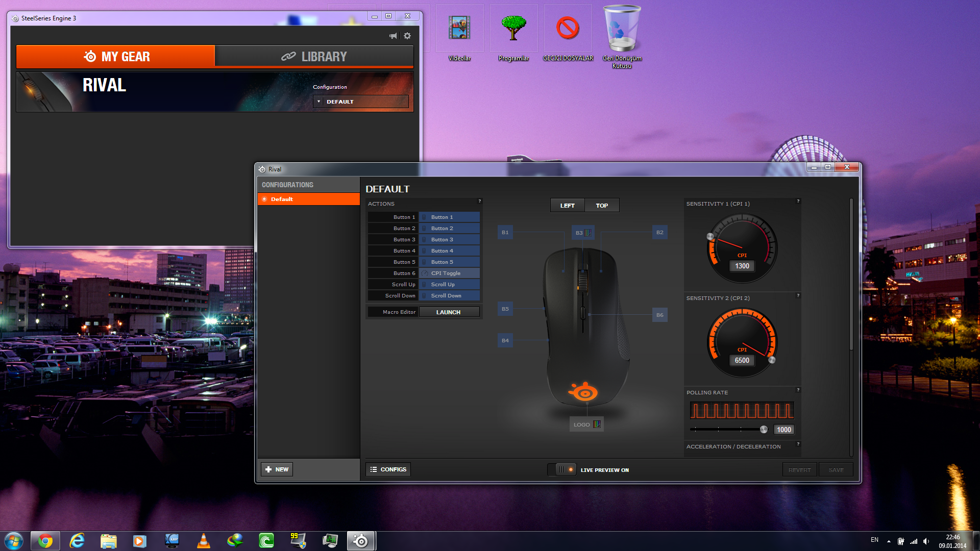
Task: Launch the Macro Editor
Action: click(x=449, y=312)
